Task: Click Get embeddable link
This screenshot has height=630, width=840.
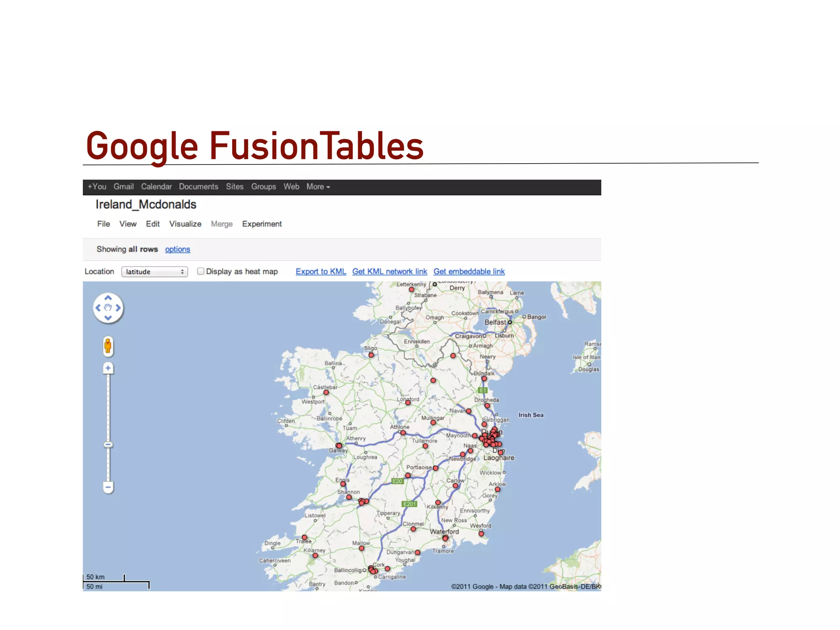Action: click(469, 272)
